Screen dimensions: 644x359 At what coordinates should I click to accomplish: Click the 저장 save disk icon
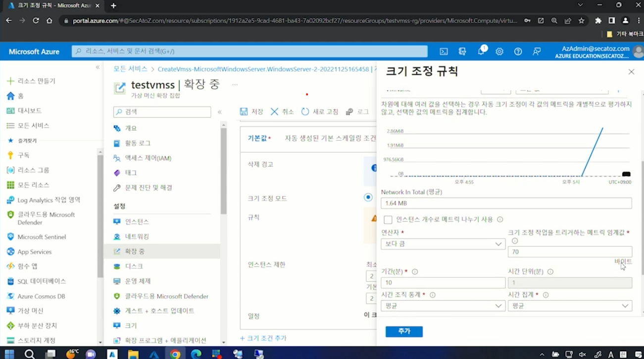click(244, 112)
